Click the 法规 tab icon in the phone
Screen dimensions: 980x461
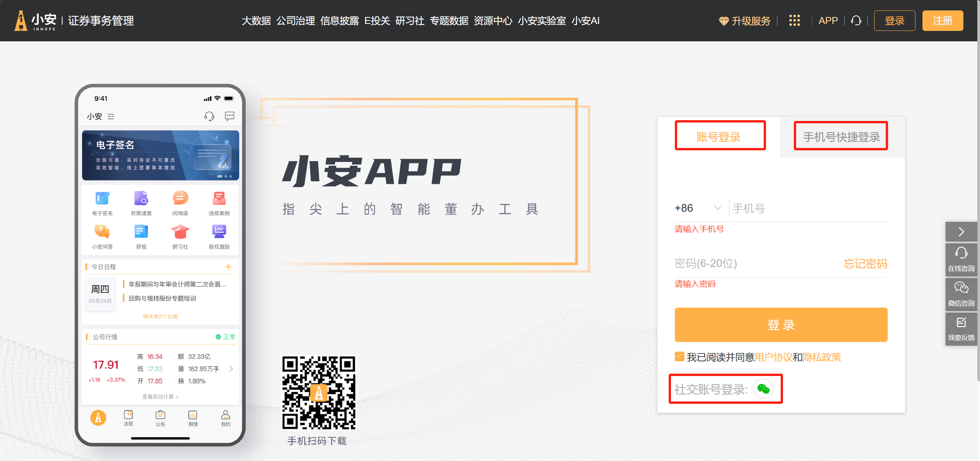(x=128, y=415)
